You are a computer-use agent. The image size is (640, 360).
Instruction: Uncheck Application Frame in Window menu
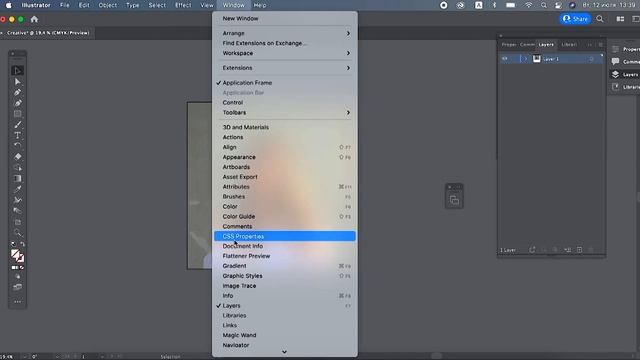pyautogui.click(x=285, y=82)
